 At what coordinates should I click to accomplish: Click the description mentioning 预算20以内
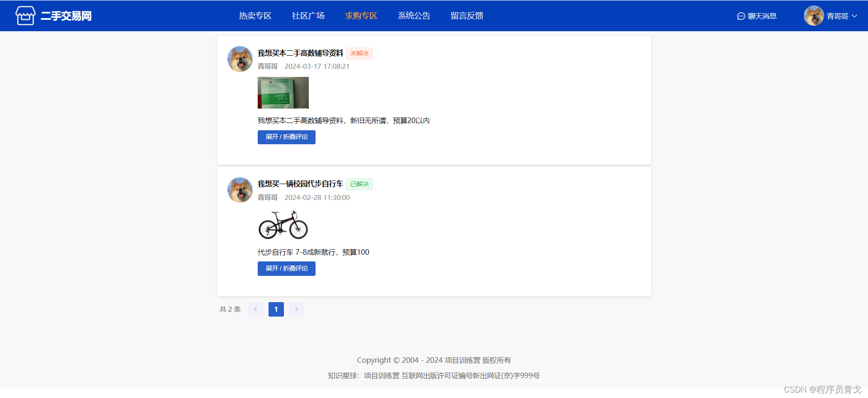(x=344, y=121)
